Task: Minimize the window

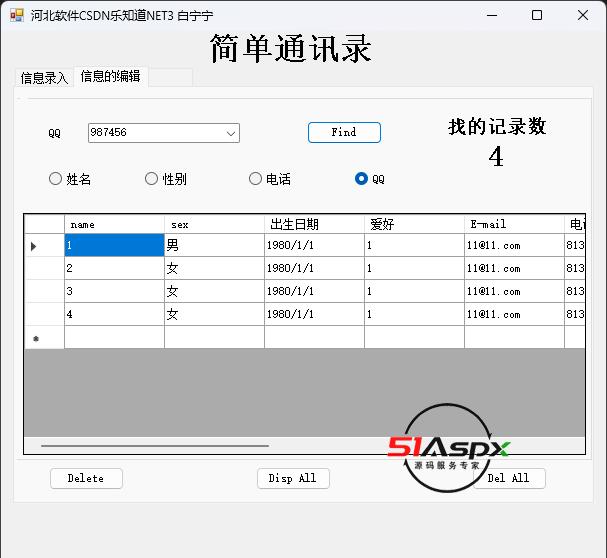Action: [492, 15]
